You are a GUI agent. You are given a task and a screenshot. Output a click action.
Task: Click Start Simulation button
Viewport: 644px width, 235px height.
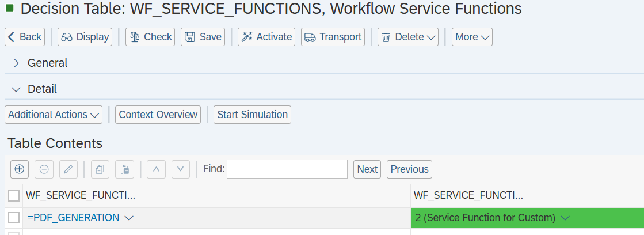tap(252, 115)
